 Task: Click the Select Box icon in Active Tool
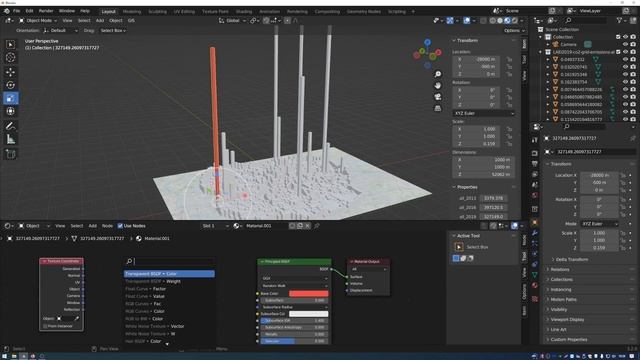459,247
